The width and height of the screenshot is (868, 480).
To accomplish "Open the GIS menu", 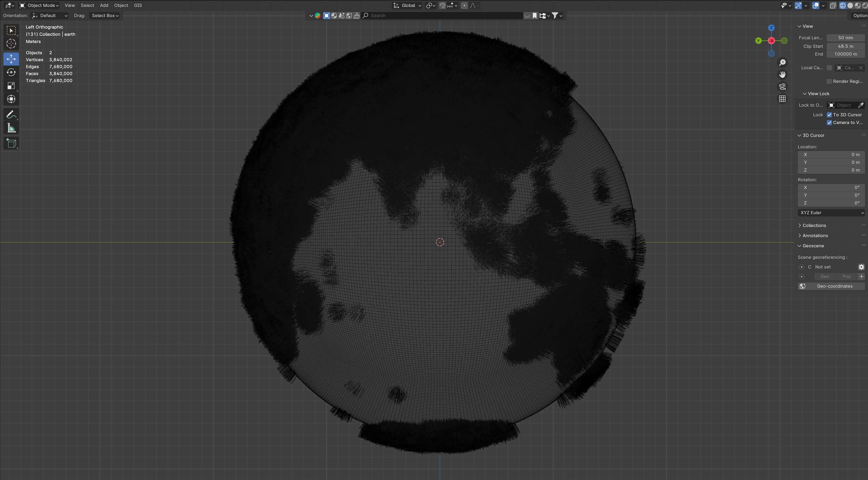I will pos(138,5).
